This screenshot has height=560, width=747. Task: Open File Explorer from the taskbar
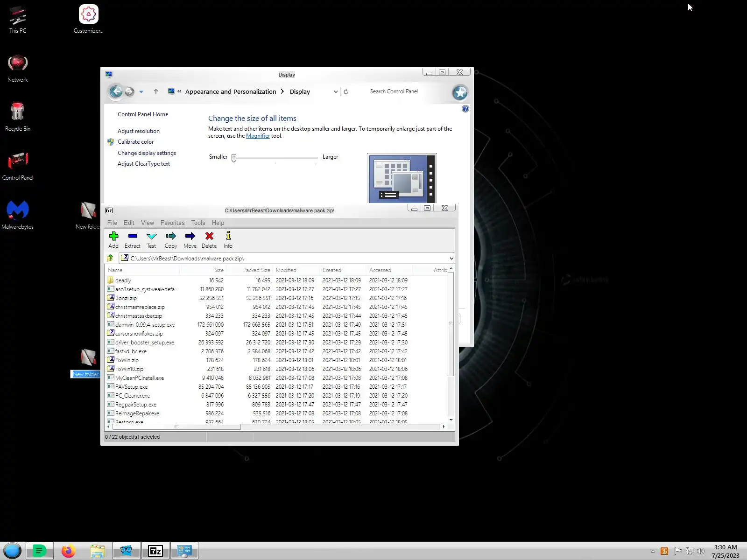tap(98, 551)
